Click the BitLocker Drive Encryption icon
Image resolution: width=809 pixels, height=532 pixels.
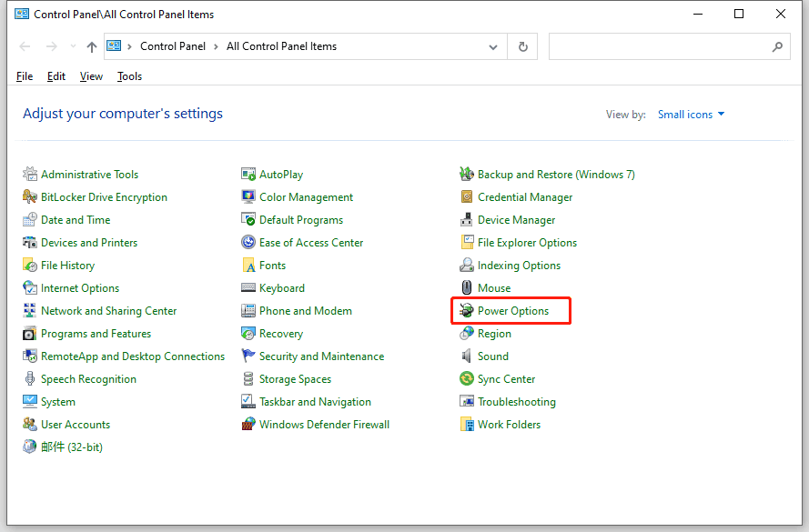tap(30, 197)
